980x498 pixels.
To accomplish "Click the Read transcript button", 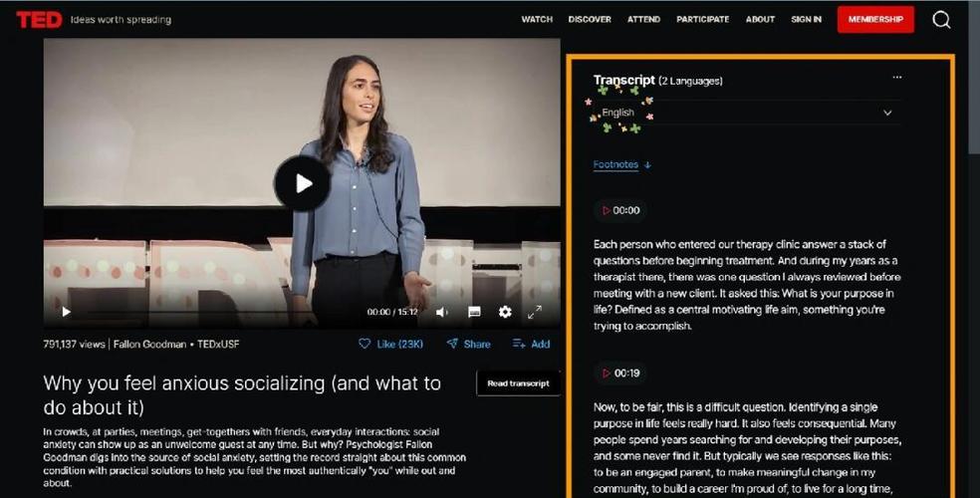I will click(518, 383).
